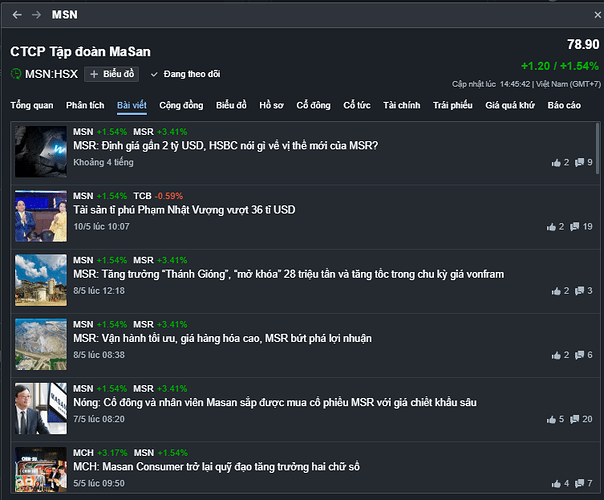Click timestamp 10/5 lúc 10:07
This screenshot has width=604, height=500.
(x=101, y=227)
